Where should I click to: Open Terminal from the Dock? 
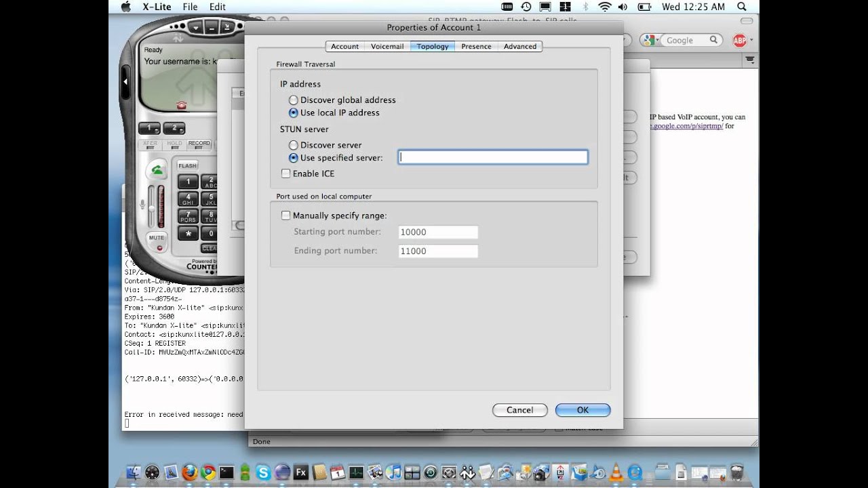coord(226,472)
